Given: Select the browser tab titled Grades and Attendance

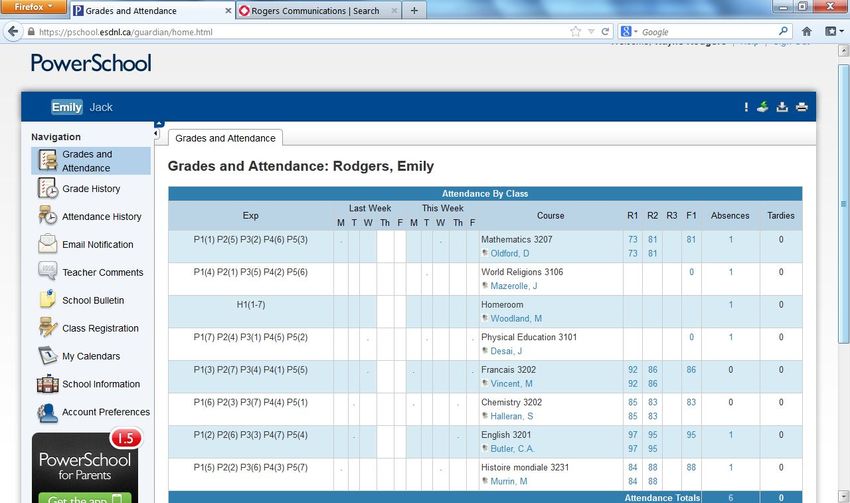Looking at the screenshot, I should 152,11.
